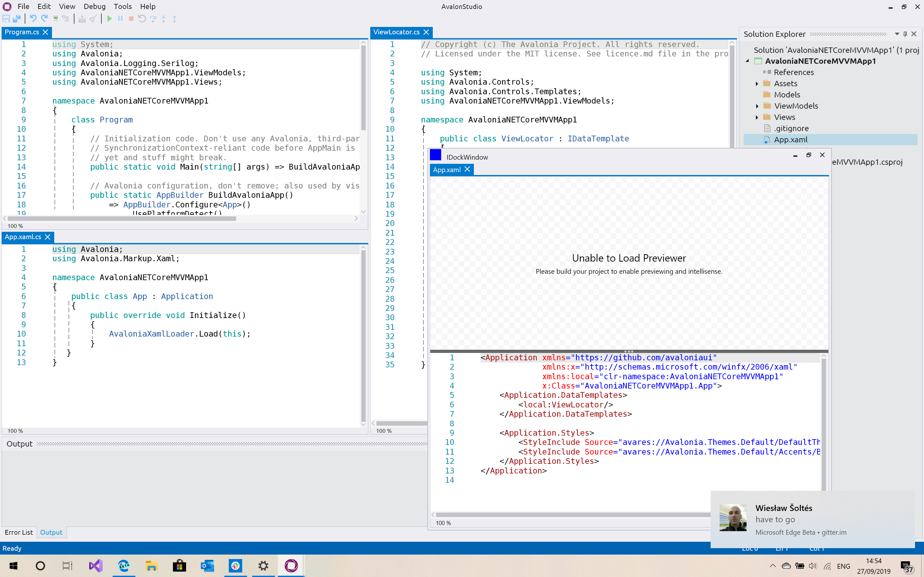Expand the Assets folder in Solution Explorer
The image size is (924, 577).
coord(757,84)
